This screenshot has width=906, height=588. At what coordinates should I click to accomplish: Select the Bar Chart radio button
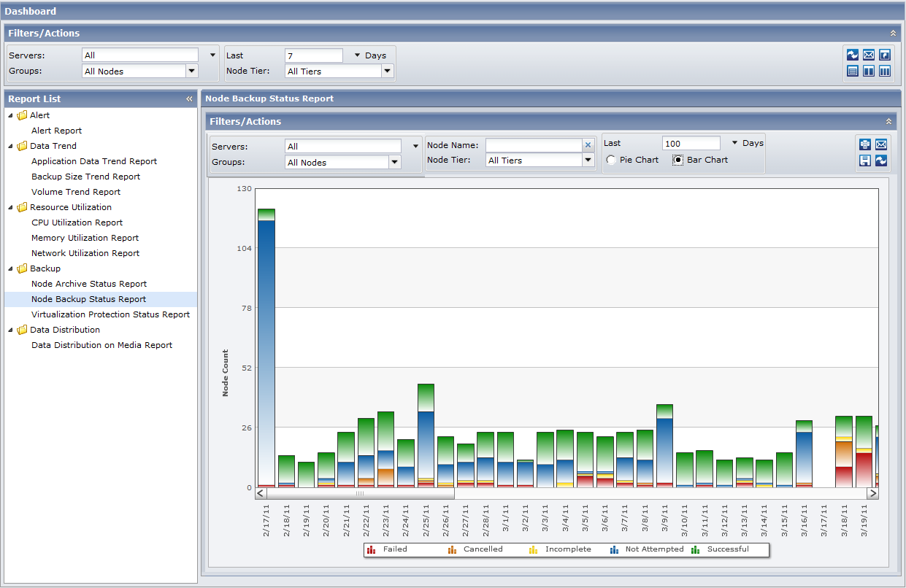677,160
